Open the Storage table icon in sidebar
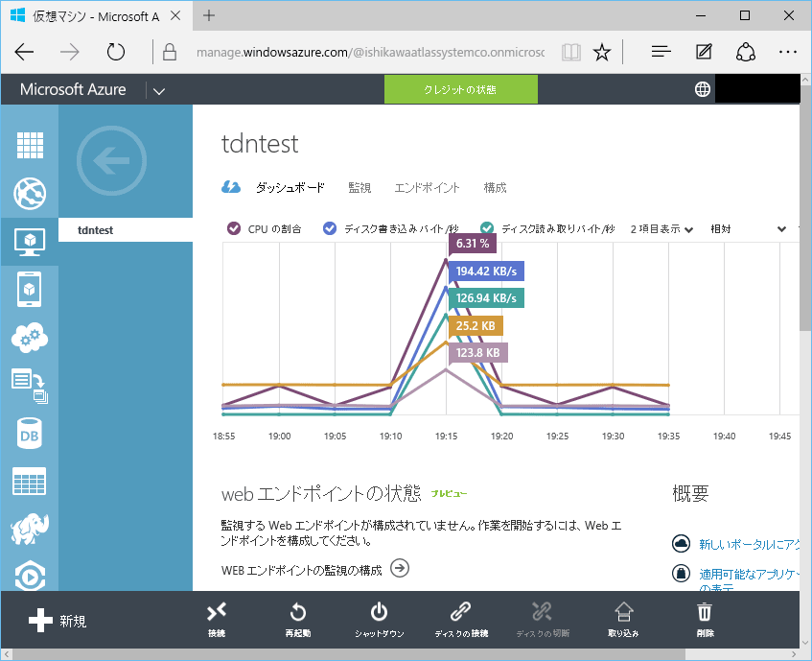Viewport: 812px width, 661px height. tap(30, 481)
